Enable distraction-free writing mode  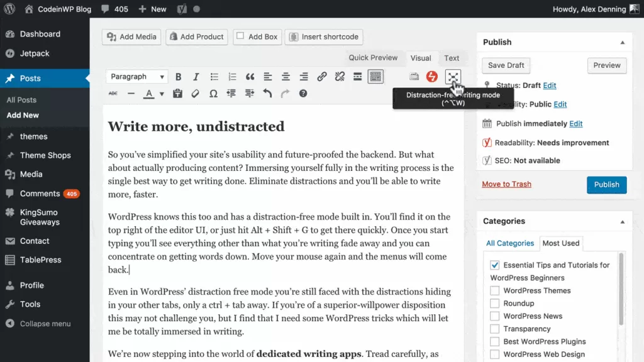click(x=452, y=77)
